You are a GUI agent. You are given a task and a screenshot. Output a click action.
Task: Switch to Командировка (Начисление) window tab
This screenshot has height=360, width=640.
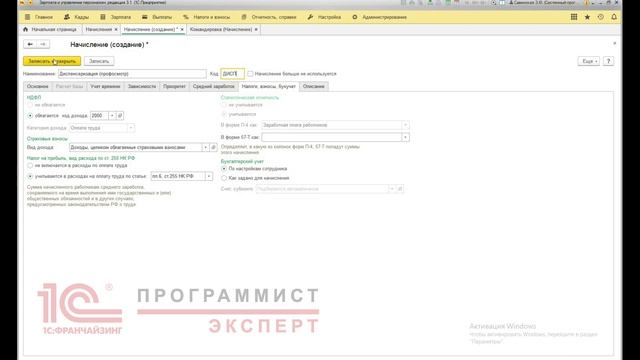point(221,29)
